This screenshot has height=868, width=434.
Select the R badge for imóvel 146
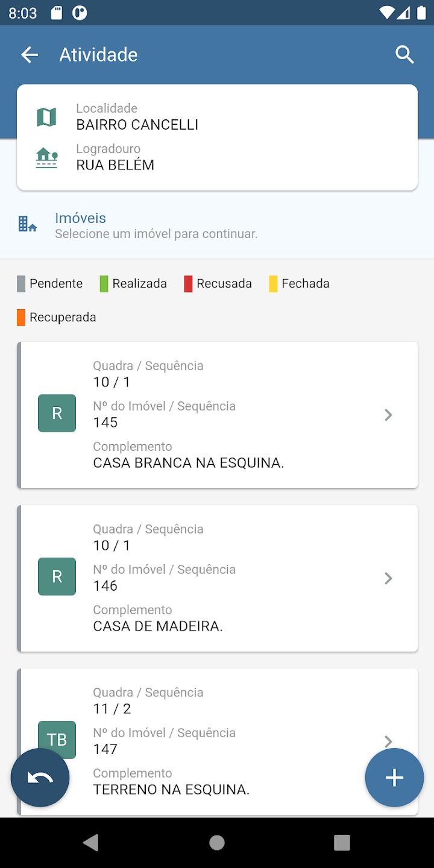point(57,577)
